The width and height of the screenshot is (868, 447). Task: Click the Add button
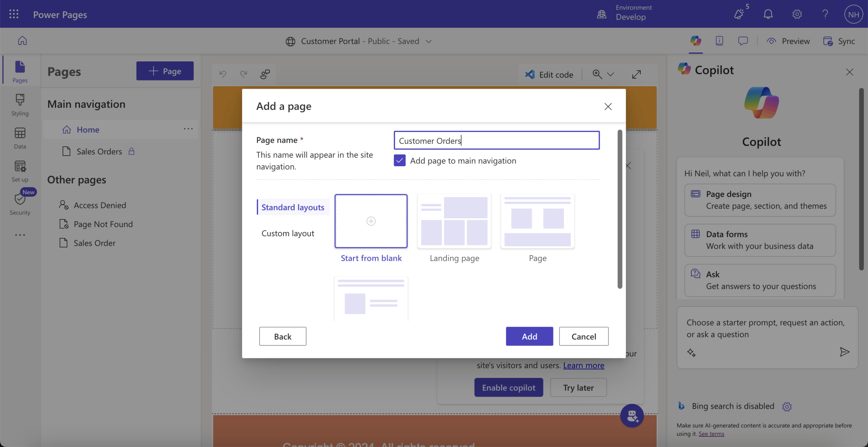click(x=529, y=336)
